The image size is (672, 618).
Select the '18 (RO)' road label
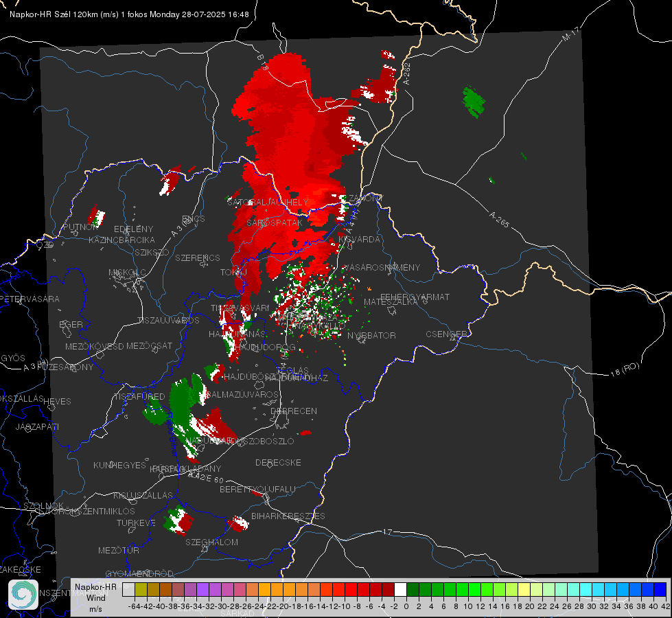[625, 369]
